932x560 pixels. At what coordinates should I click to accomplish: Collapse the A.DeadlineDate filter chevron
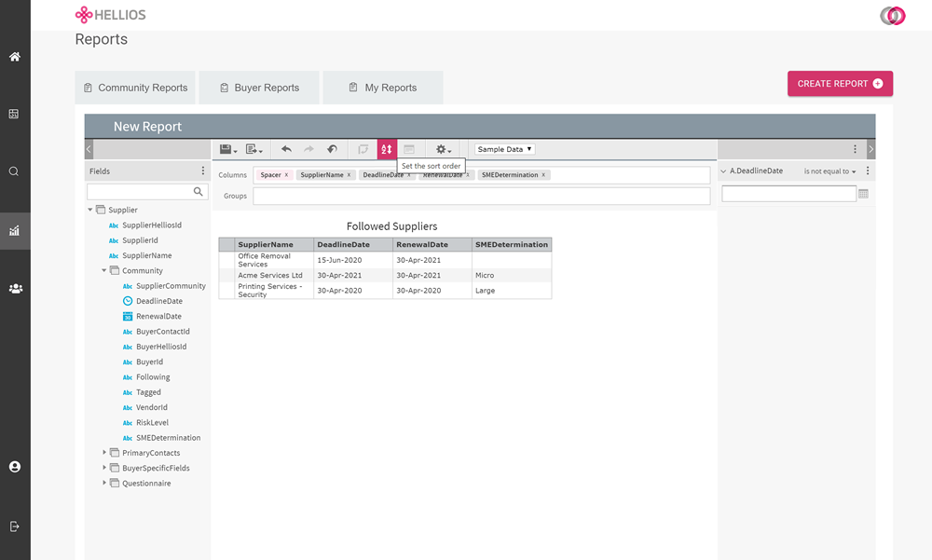723,171
